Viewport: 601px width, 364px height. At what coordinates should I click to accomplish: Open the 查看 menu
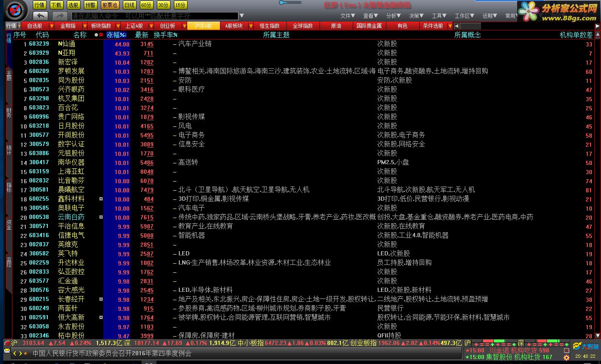371,16
